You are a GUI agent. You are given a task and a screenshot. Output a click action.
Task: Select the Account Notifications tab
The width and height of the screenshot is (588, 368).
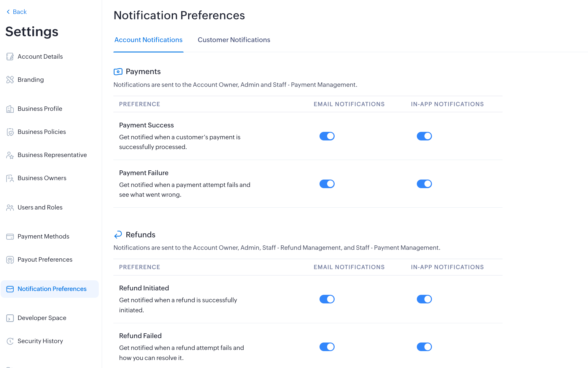(148, 40)
